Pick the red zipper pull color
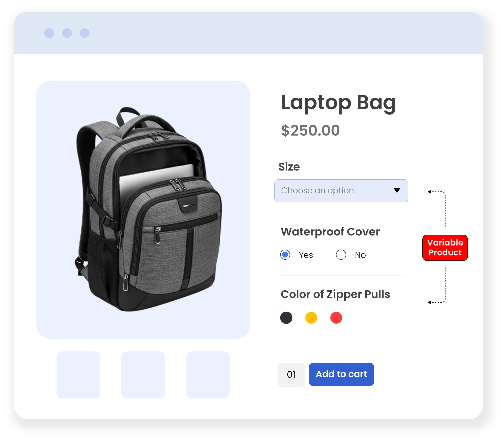 tap(336, 318)
